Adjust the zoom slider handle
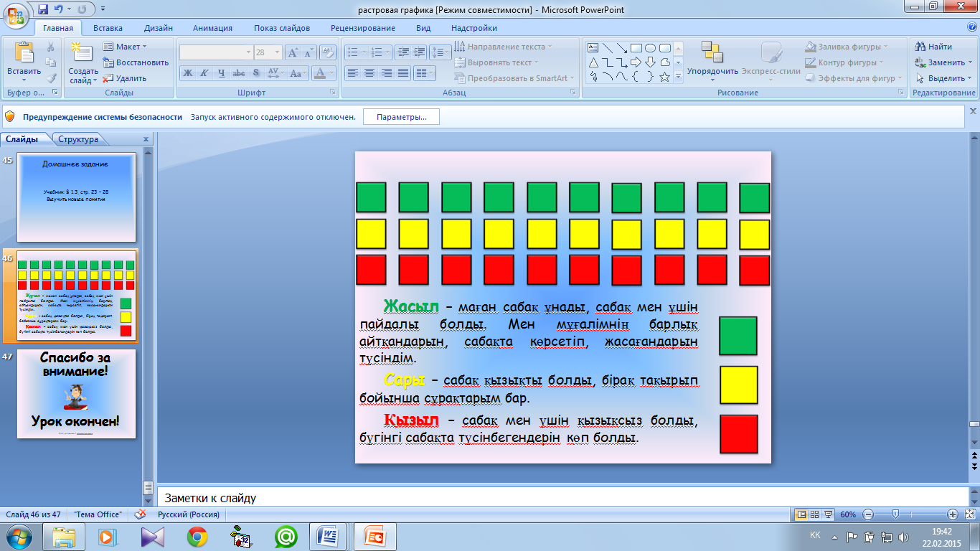 click(x=895, y=514)
